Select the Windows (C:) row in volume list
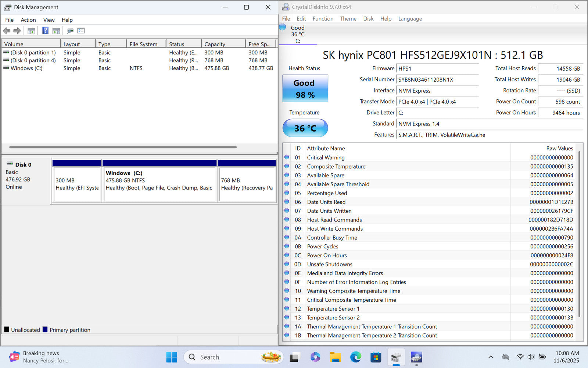 [26, 68]
